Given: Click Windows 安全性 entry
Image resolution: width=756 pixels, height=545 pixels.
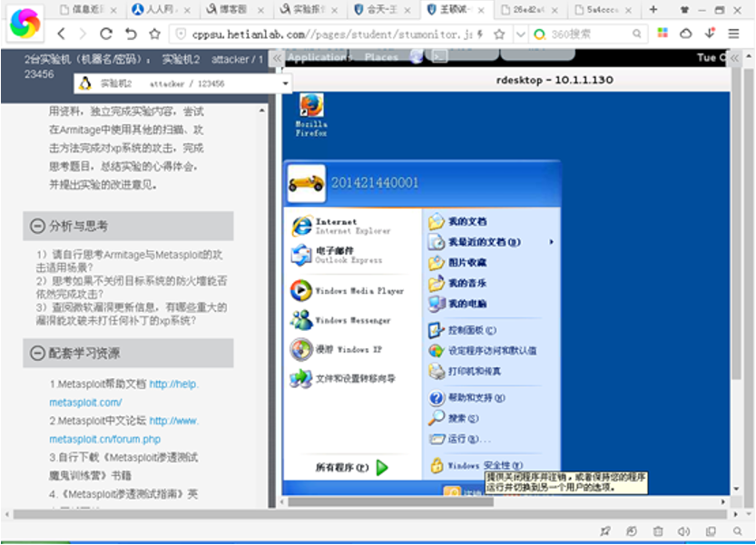Looking at the screenshot, I should click(x=476, y=465).
